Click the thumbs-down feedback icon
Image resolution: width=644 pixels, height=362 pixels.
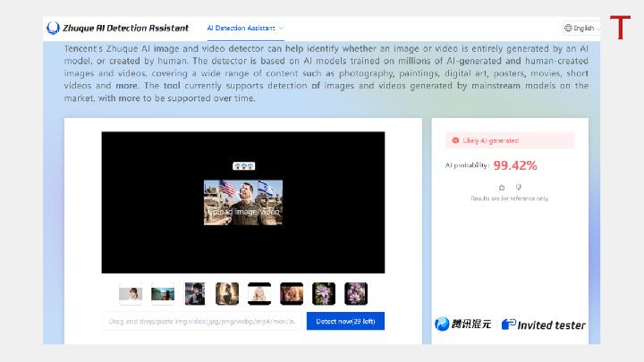pos(519,188)
